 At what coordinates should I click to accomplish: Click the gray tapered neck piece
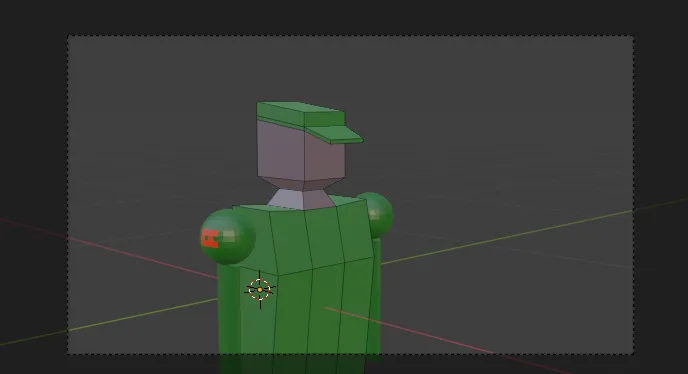click(301, 200)
